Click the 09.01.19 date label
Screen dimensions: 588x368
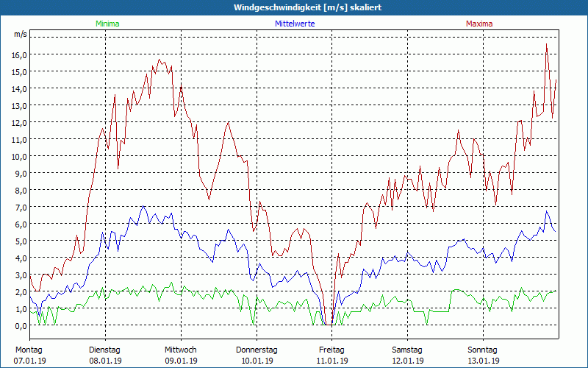click(181, 361)
